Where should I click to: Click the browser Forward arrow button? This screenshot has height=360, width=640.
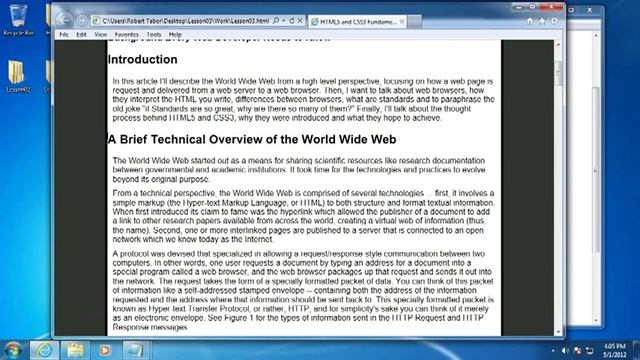(x=82, y=20)
